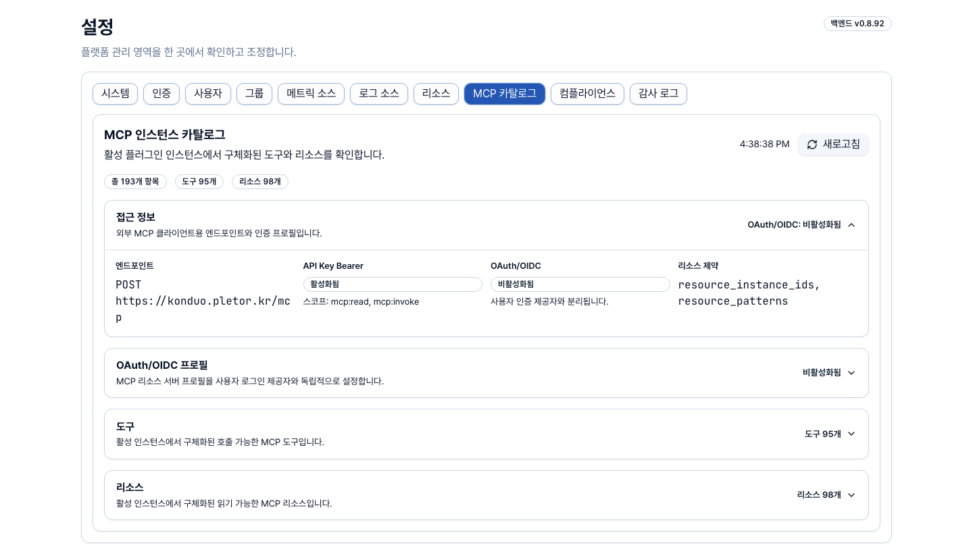Click chevron icon next to 도구 95개
Image resolution: width=973 pixels, height=560 pixels.
tap(851, 434)
